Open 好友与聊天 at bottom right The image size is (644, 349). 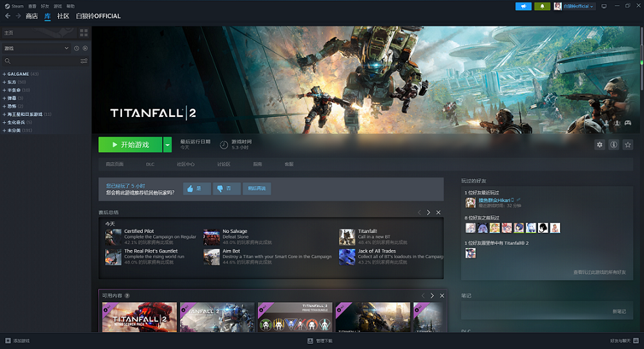click(624, 341)
